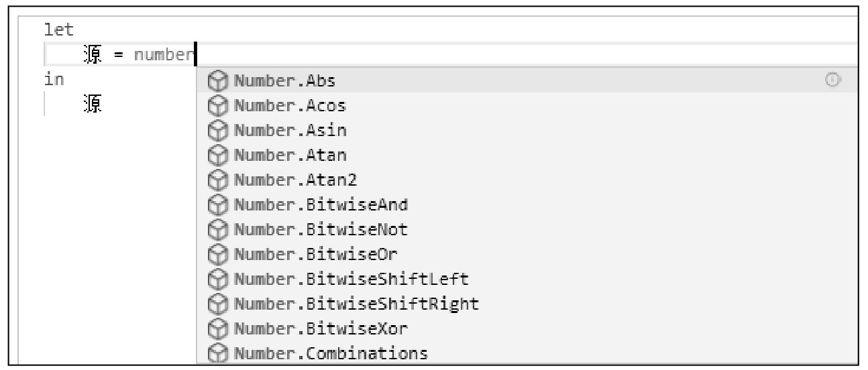Click the in keyword in the editor
Viewport: 868px width, 370px height.
click(x=54, y=79)
